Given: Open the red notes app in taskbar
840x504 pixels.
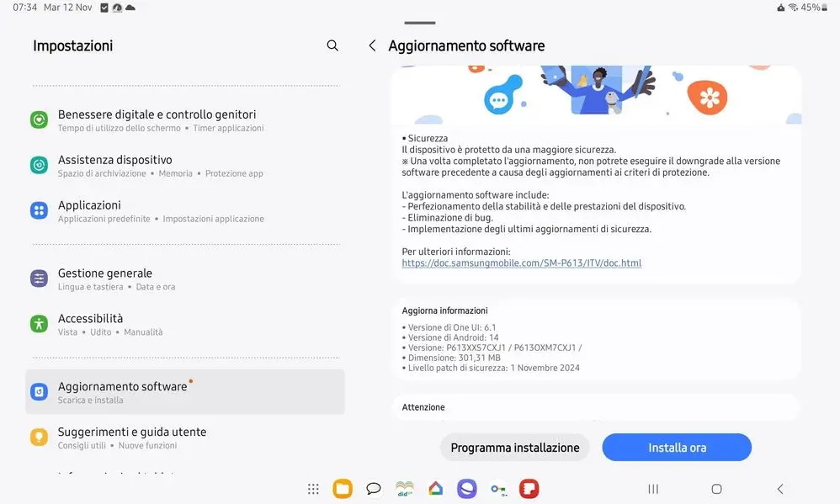Looking at the screenshot, I should pos(529,489).
